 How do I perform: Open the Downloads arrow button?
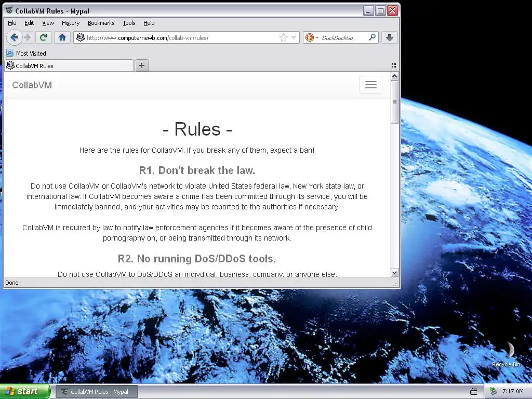[390, 37]
